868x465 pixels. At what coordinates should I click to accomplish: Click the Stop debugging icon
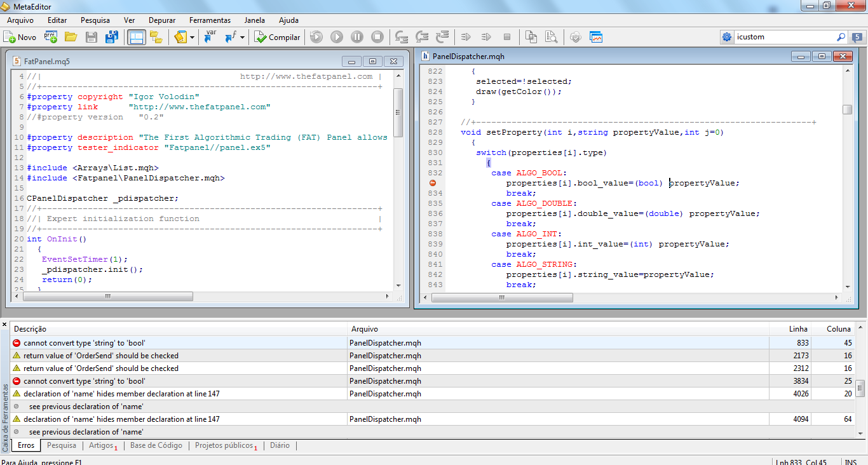377,37
